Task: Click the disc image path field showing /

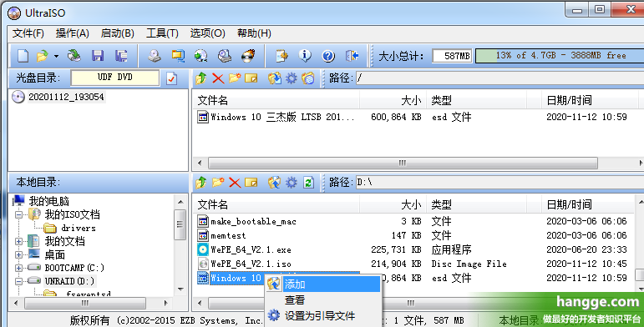Action: (499, 78)
